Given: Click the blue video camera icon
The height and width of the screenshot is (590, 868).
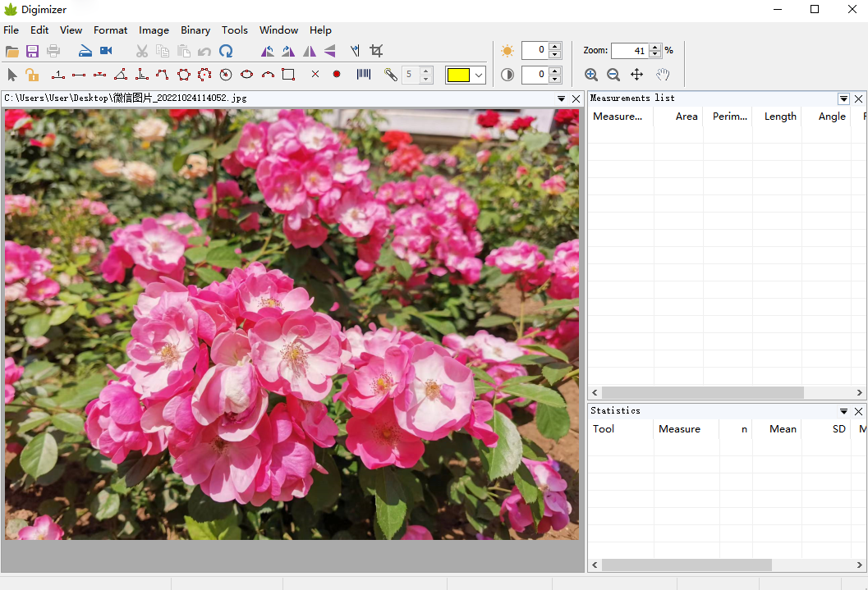Looking at the screenshot, I should coord(106,51).
